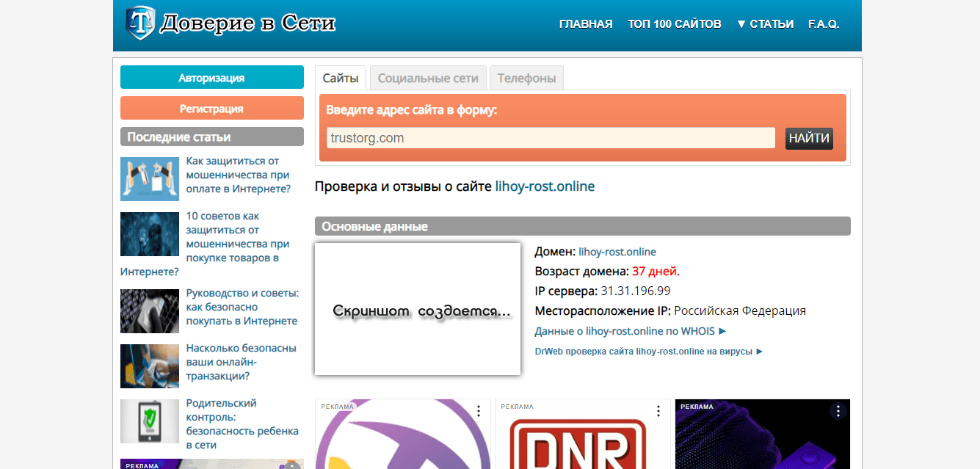
Task: Open options menu on the rightmost ad card
Action: coord(838,412)
